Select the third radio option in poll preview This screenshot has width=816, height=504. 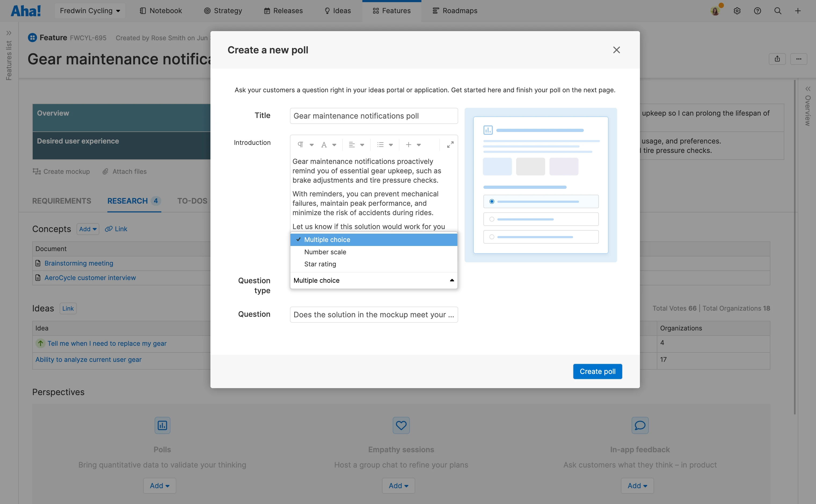[x=491, y=237]
